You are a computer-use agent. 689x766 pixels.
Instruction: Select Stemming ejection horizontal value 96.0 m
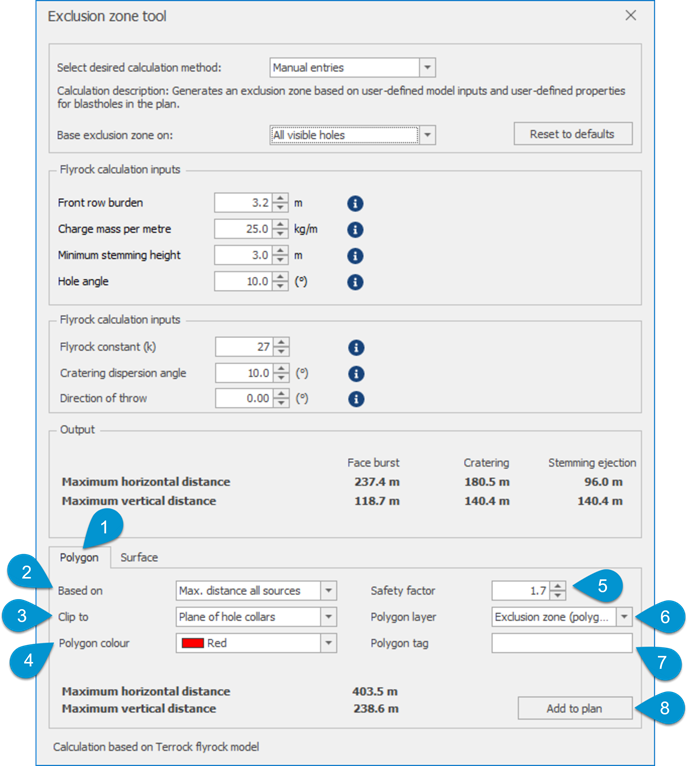point(603,482)
